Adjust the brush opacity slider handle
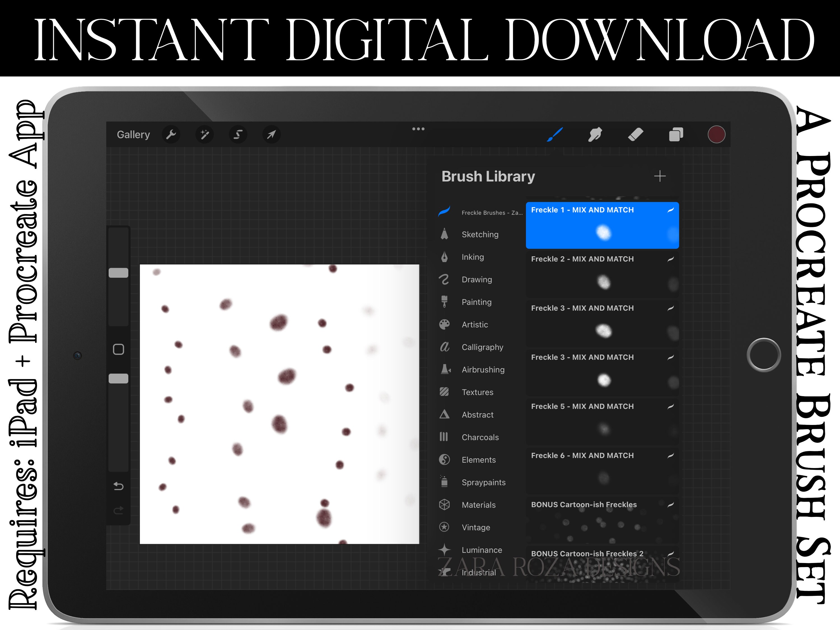840x630 pixels. click(118, 378)
